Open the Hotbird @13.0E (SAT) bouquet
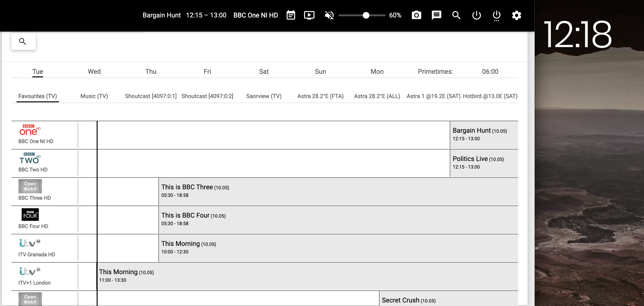 490,96
